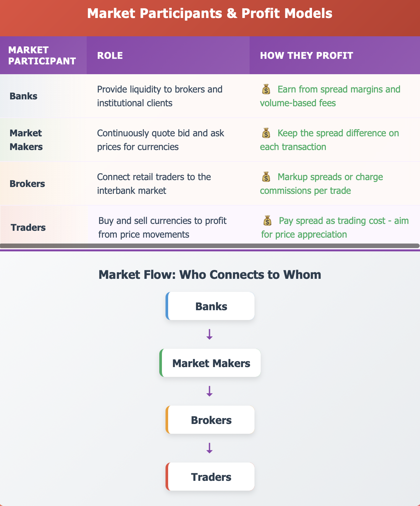Click the money bag icon in Banks row
The height and width of the screenshot is (506, 420).
[266, 89]
